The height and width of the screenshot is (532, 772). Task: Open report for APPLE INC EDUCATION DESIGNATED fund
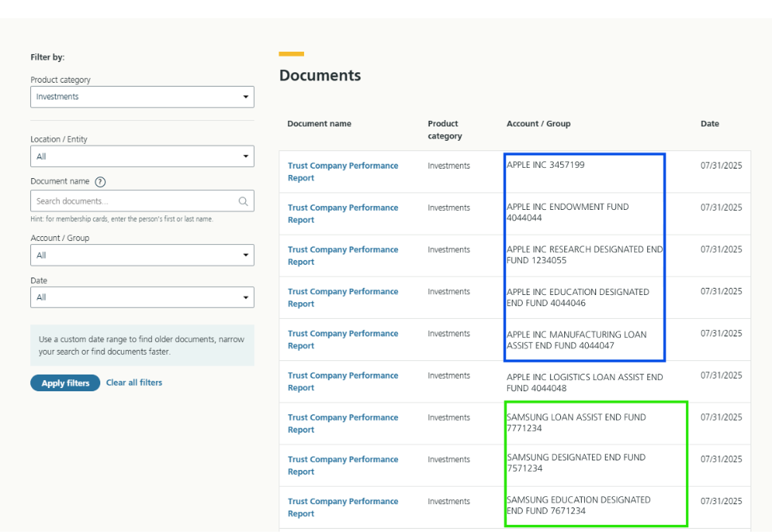coord(343,297)
